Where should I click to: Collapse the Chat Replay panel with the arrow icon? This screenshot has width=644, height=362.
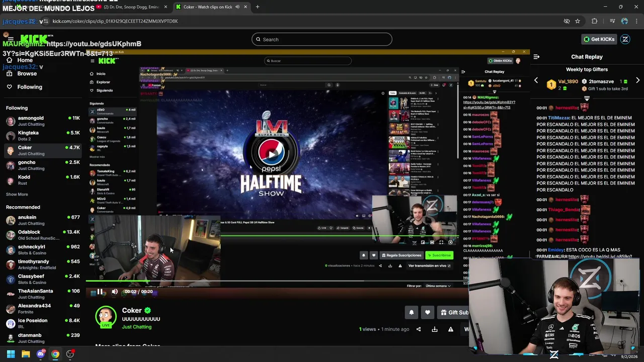click(x=536, y=57)
